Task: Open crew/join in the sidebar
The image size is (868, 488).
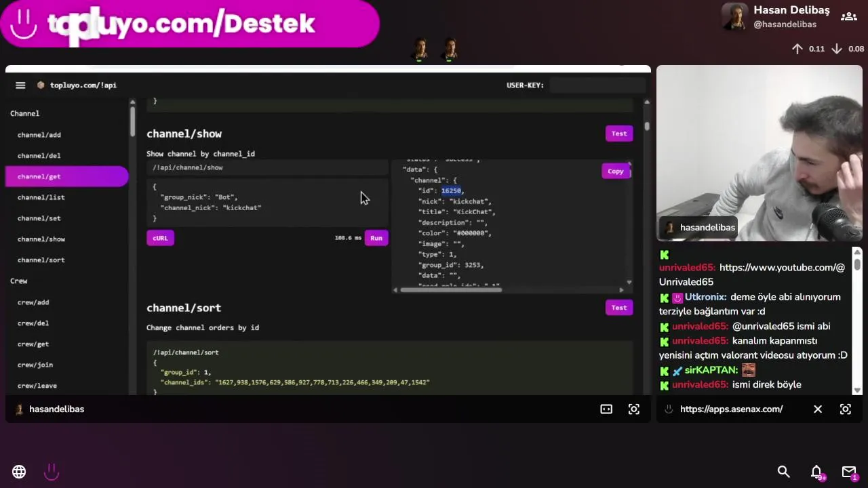Action: point(35,365)
